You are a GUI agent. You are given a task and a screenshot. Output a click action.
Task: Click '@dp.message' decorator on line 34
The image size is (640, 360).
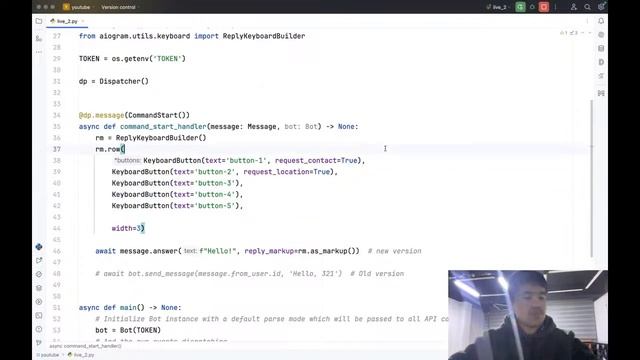(x=101, y=115)
